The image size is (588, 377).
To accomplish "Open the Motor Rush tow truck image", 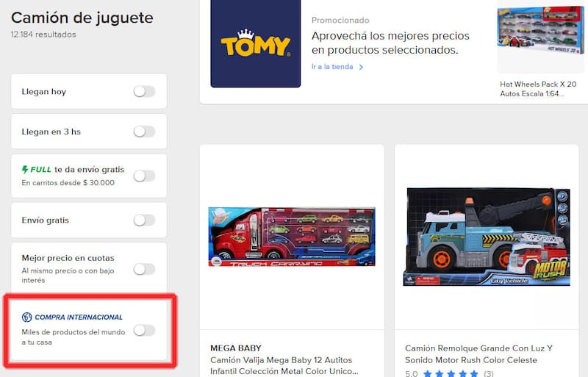I will [x=487, y=237].
